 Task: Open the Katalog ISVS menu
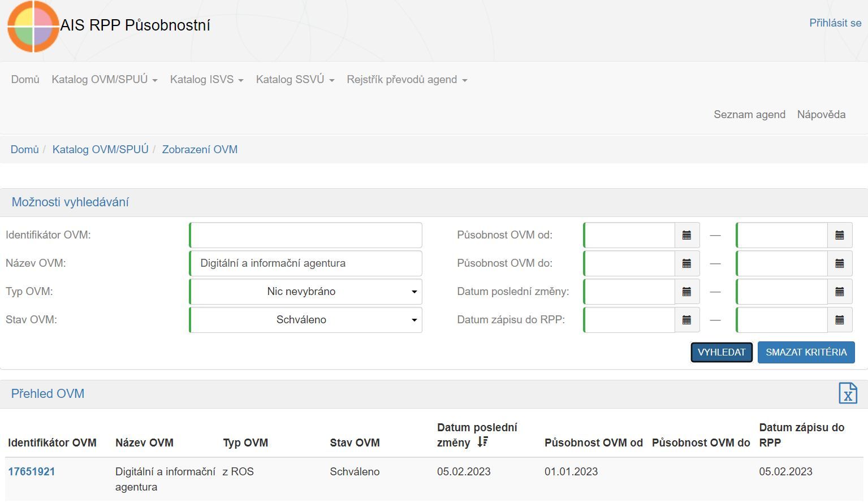coord(207,80)
